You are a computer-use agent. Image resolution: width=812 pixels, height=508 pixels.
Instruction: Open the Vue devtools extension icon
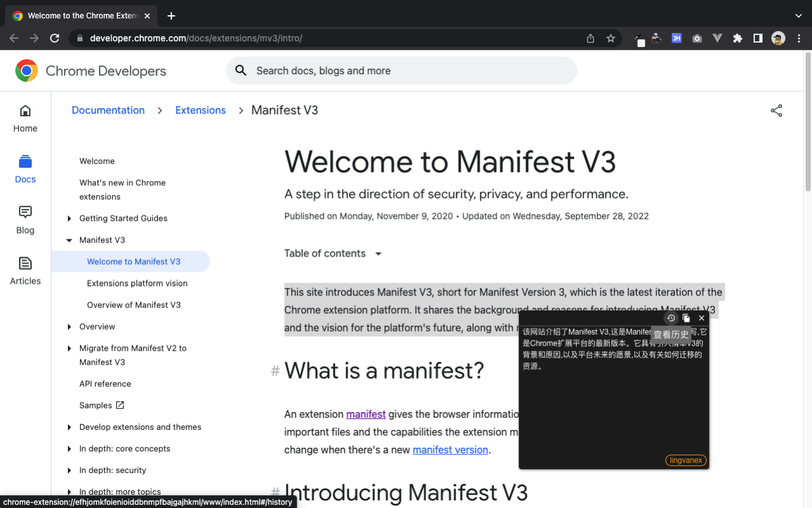click(x=717, y=38)
